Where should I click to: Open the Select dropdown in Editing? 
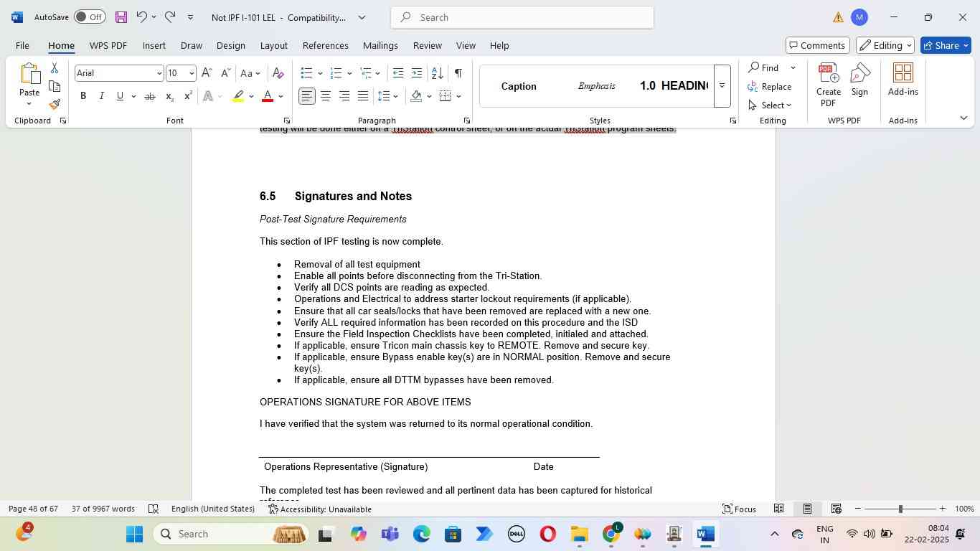770,105
